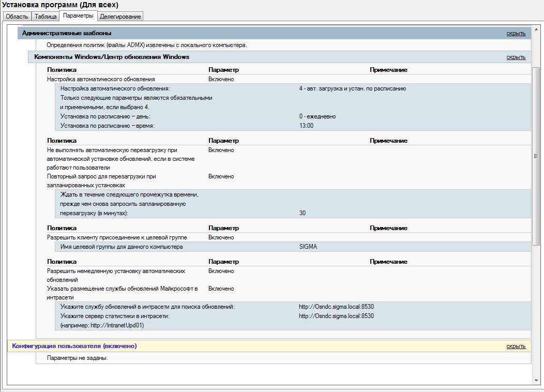Click the text Параметры не заданы.
The image size is (544, 392).
(78, 358)
